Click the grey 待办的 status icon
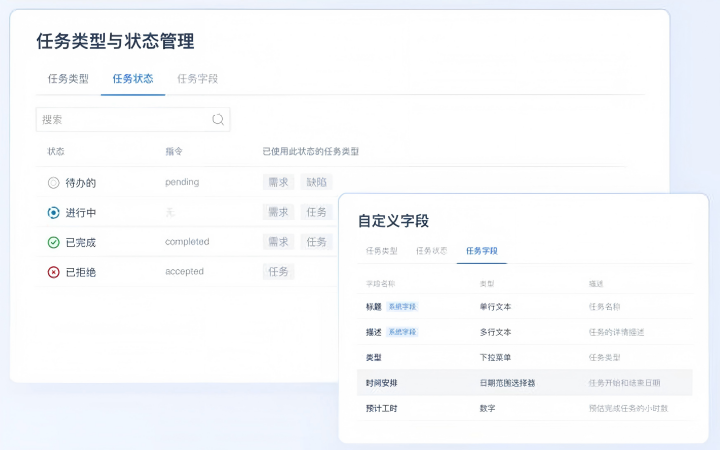Viewport: 720px width, 450px height. 54,183
